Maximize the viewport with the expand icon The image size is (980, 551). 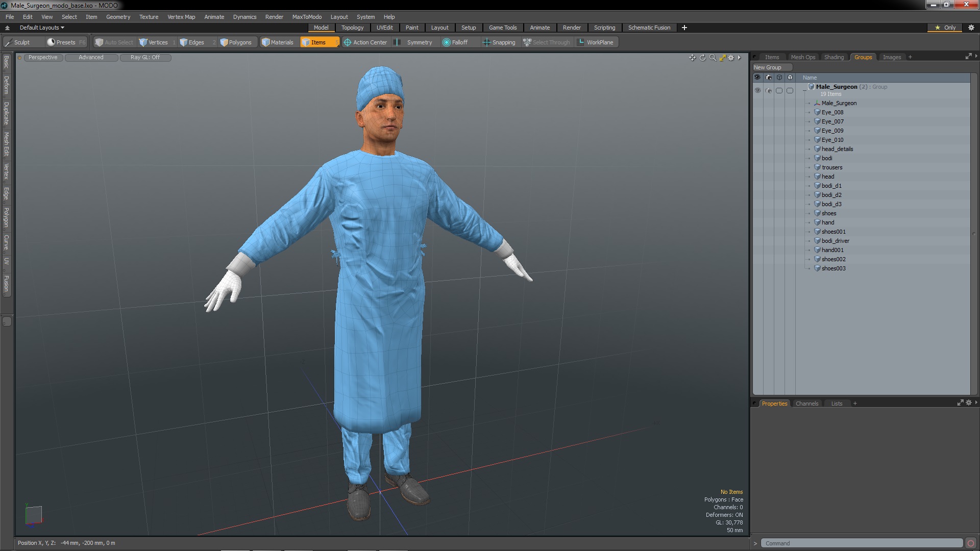point(722,58)
